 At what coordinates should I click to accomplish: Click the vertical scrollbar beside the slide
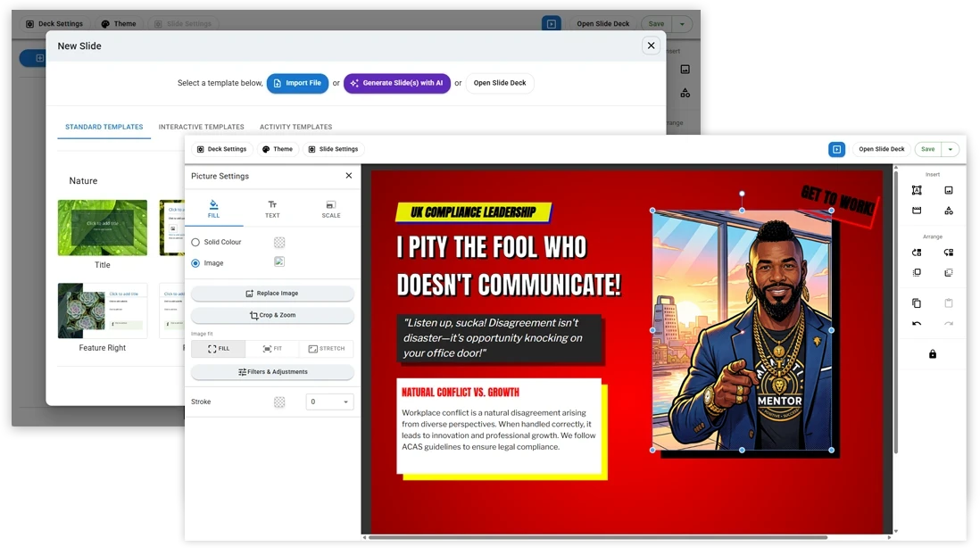[895, 312]
